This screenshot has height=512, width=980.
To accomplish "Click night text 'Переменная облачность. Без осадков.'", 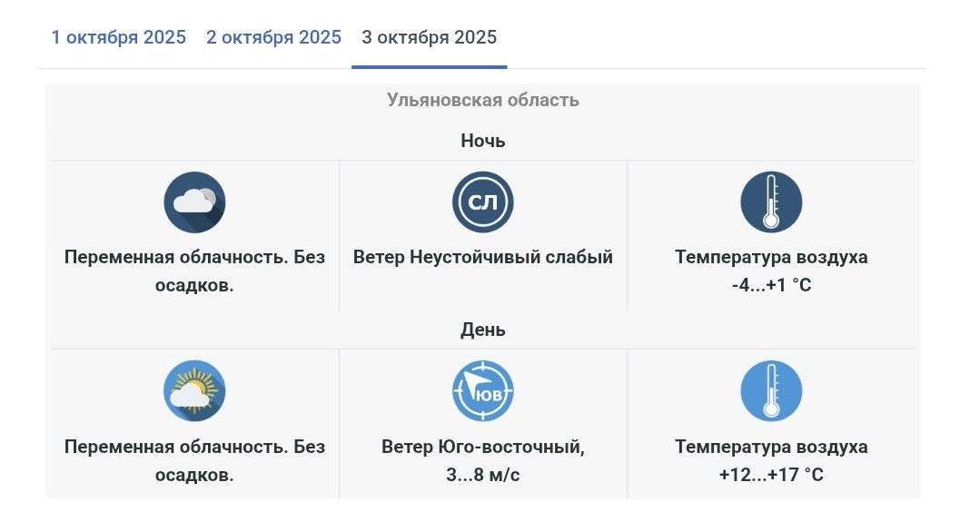I will (194, 271).
